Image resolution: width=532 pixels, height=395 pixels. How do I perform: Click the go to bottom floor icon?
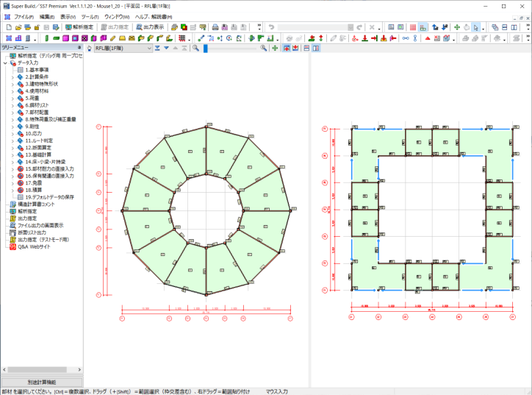pos(157,49)
